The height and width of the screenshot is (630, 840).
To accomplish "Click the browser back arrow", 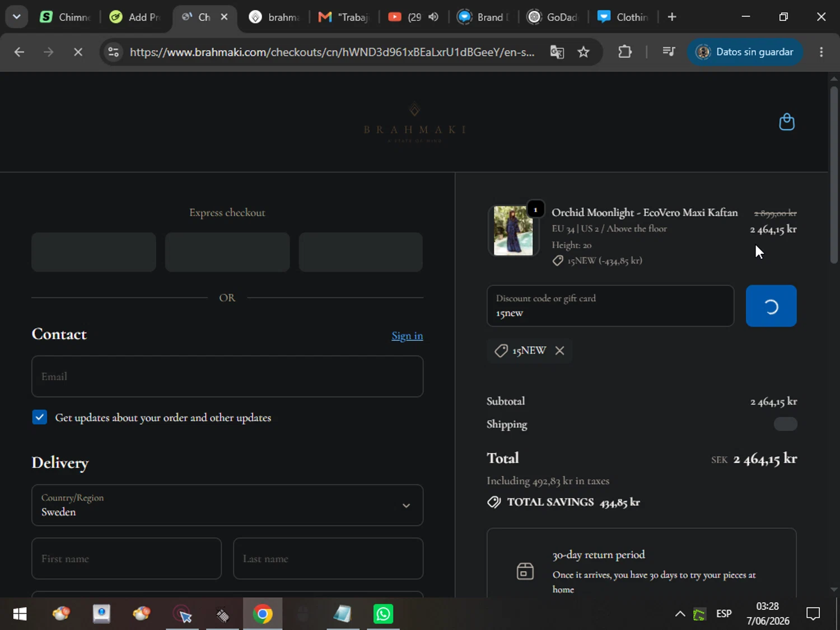I will (19, 52).
